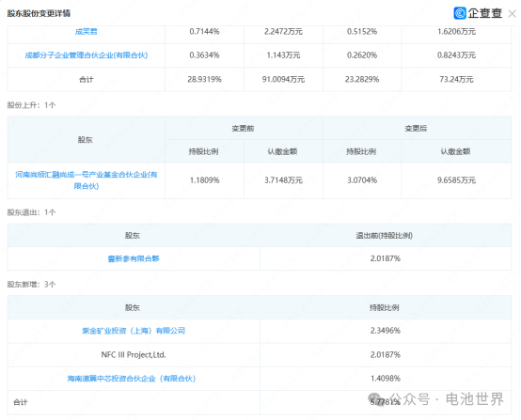Click the 28.9319% total percentage cell
Viewport: 521px width, 420px height.
tap(204, 79)
